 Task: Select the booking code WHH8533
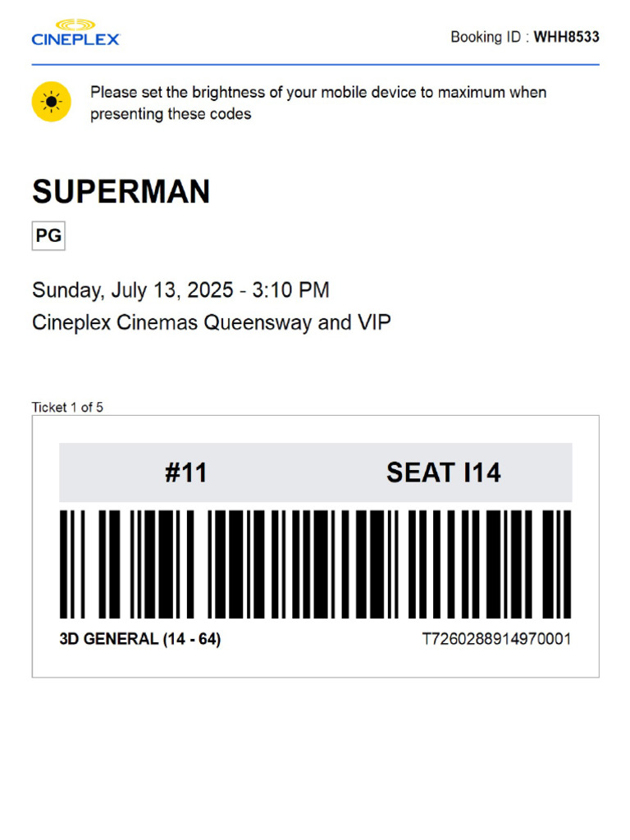[567, 37]
